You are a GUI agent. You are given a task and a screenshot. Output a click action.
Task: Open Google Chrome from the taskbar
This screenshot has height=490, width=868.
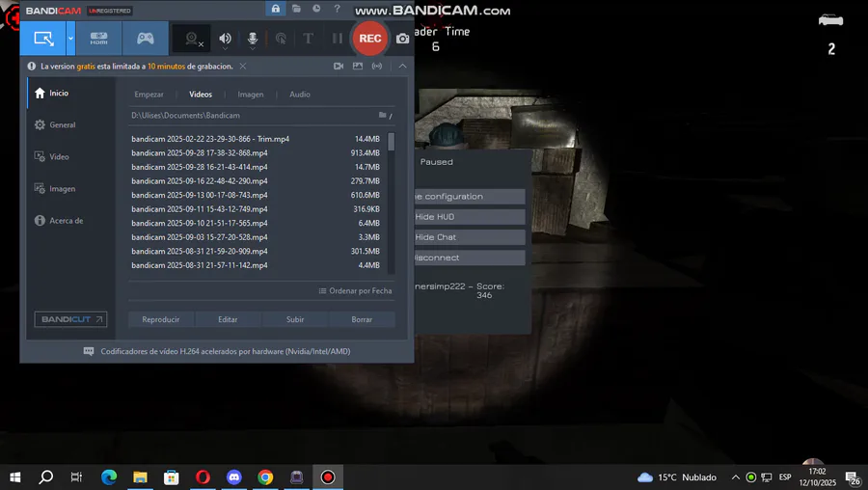pyautogui.click(x=265, y=476)
